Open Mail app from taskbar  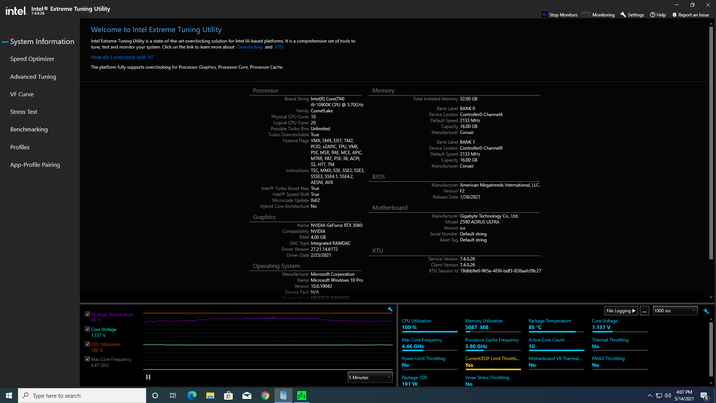coord(247,395)
